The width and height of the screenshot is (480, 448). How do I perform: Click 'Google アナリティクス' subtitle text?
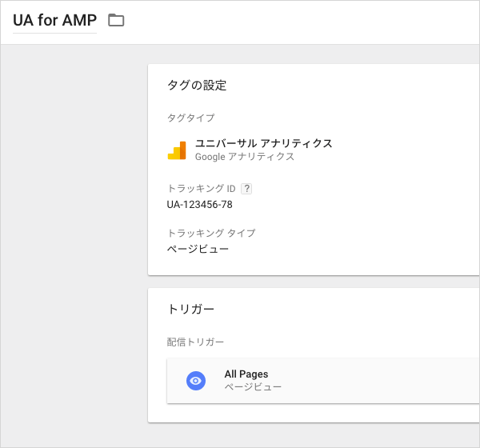click(x=245, y=157)
